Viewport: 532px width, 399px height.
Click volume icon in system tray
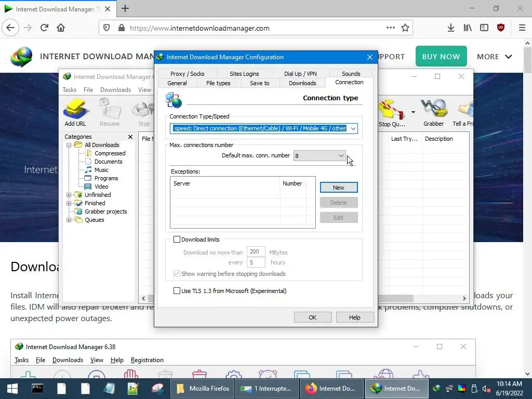click(486, 389)
